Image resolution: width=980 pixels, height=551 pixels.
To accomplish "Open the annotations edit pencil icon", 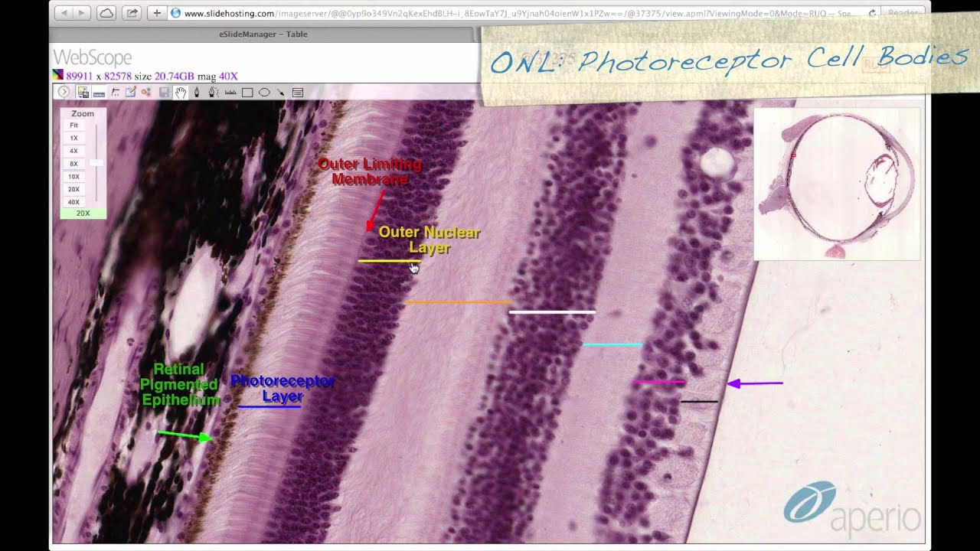I will 130,93.
